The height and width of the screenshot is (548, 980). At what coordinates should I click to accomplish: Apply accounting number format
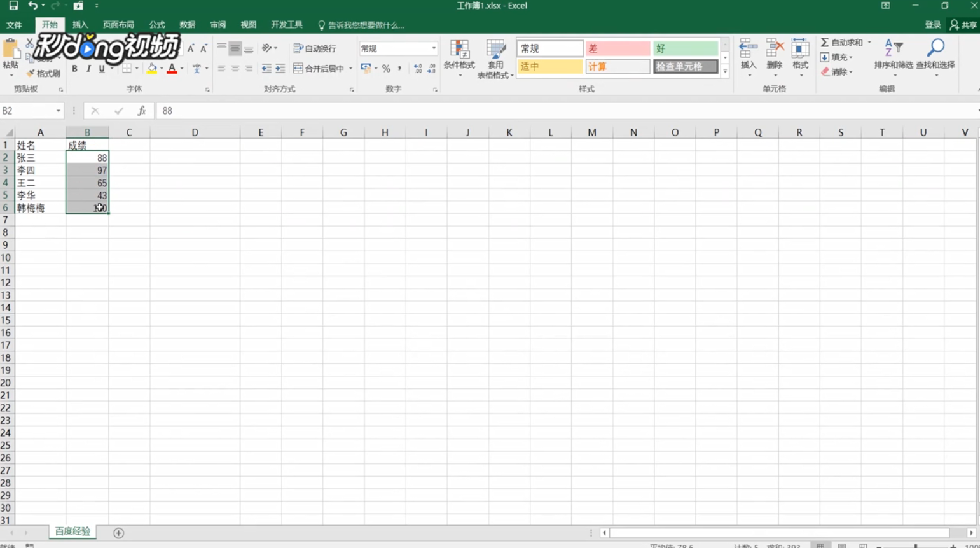coord(366,69)
